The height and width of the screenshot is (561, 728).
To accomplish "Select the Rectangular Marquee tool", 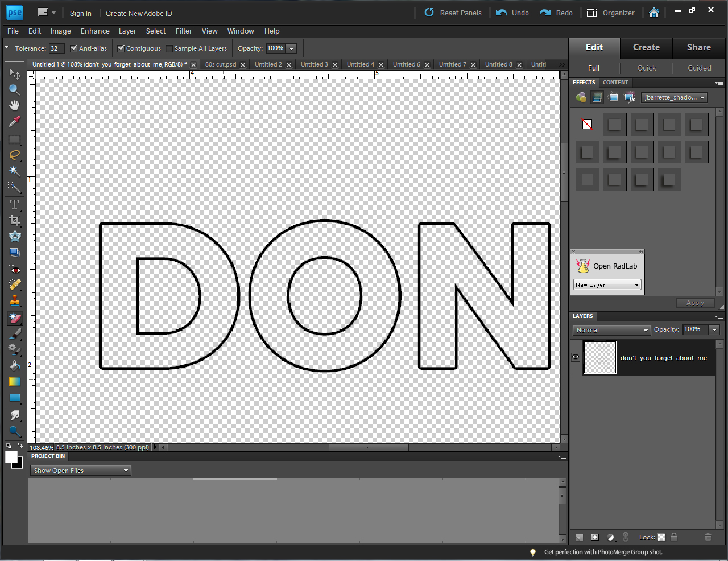I will [14, 139].
